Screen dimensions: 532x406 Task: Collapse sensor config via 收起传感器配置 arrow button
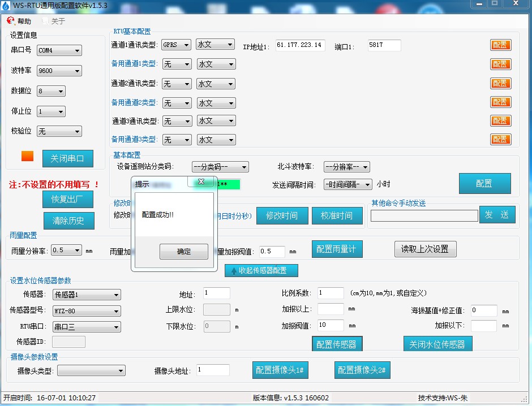click(261, 270)
